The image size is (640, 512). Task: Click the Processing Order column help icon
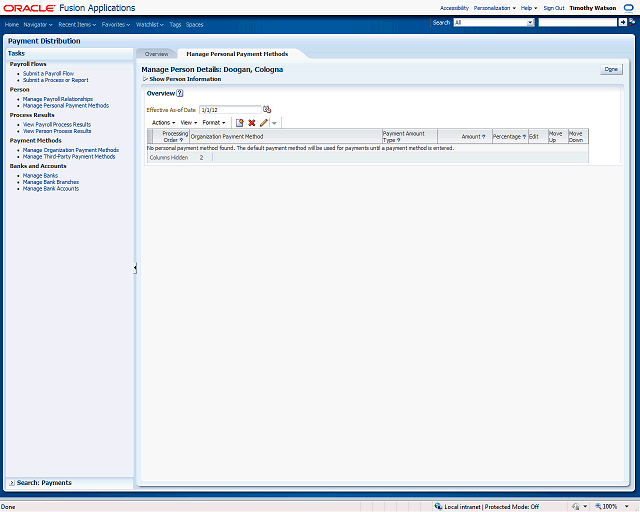[x=181, y=140]
